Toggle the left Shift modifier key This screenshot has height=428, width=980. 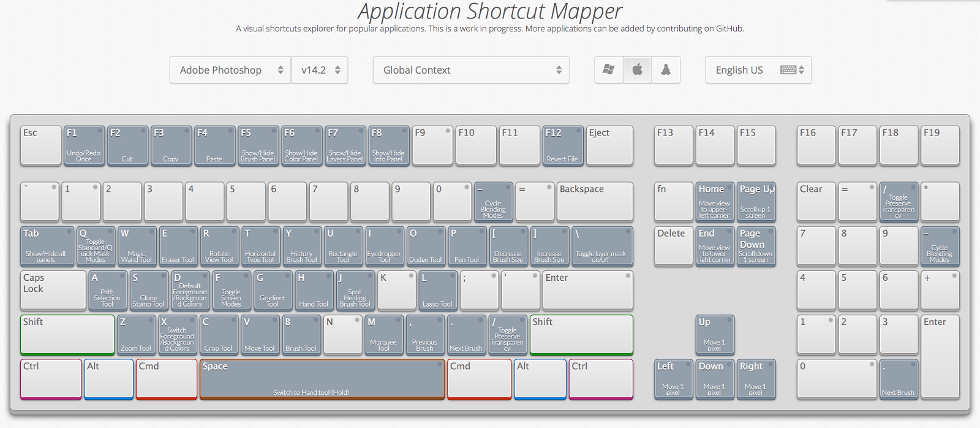click(67, 335)
